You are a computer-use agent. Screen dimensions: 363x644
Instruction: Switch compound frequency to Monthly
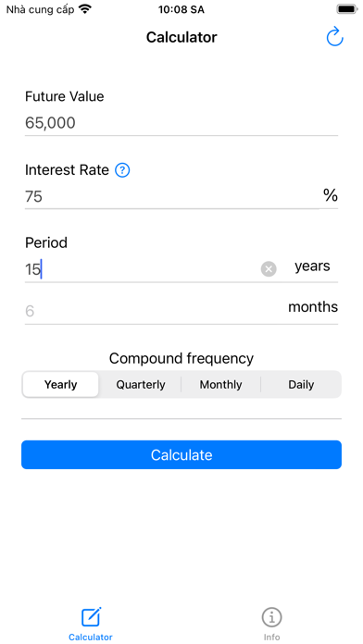(x=220, y=384)
